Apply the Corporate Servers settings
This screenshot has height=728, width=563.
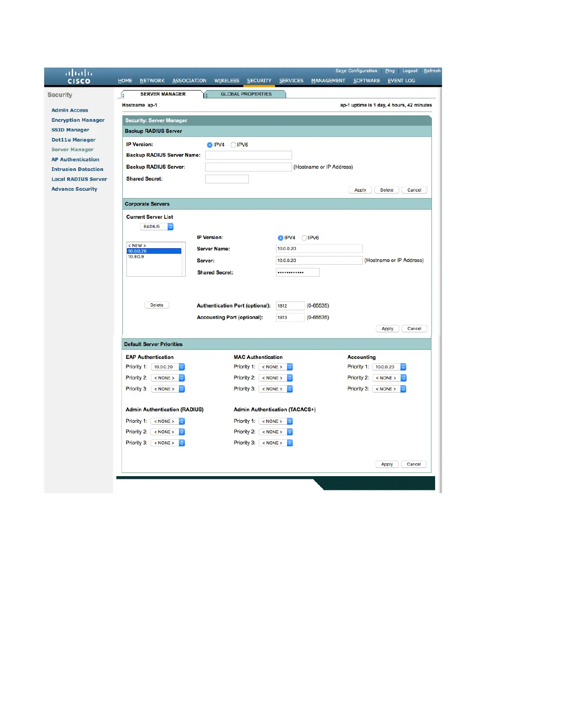click(x=388, y=329)
